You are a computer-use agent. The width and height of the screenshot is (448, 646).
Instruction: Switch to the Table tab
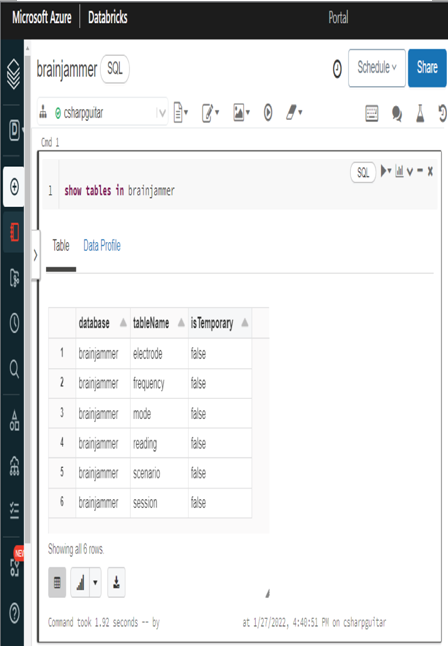click(61, 246)
